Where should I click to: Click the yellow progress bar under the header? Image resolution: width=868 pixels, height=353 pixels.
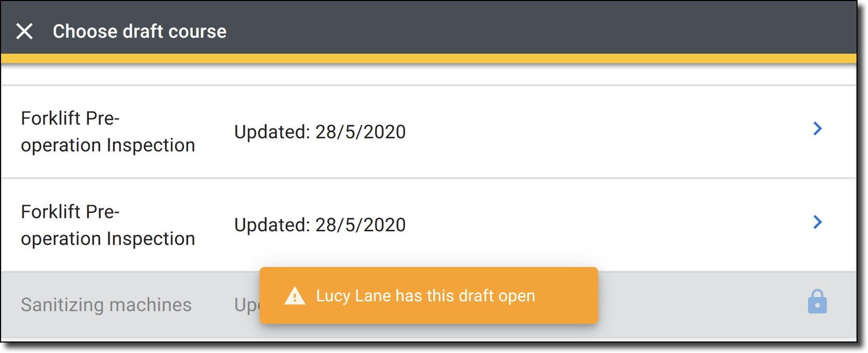coord(428,58)
